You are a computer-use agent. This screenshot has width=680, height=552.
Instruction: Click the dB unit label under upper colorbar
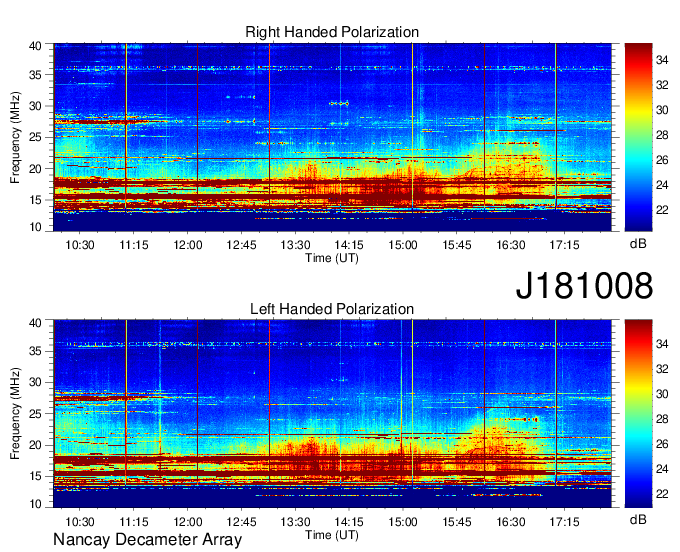tap(638, 244)
